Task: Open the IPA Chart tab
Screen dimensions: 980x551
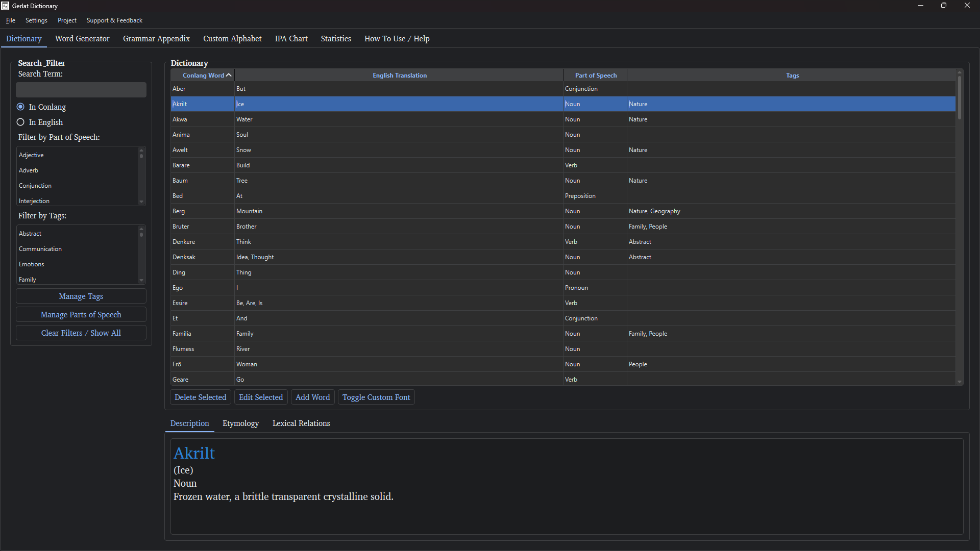Action: click(291, 39)
